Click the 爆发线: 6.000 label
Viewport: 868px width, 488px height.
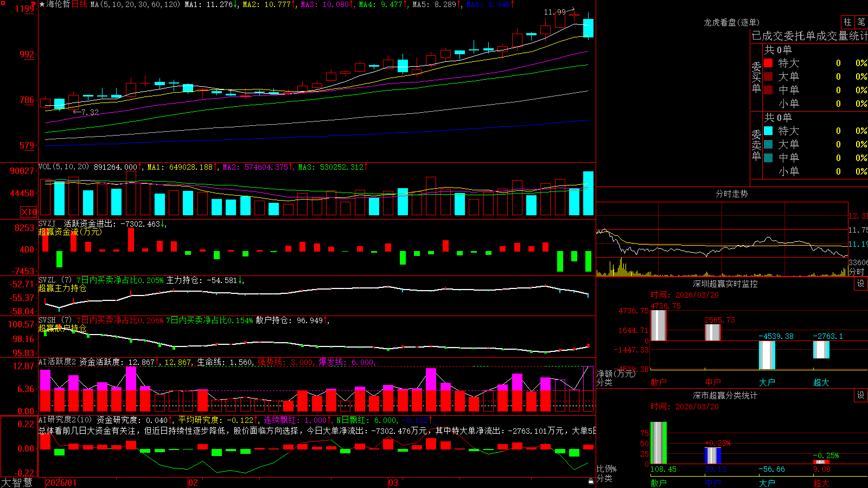(346, 362)
